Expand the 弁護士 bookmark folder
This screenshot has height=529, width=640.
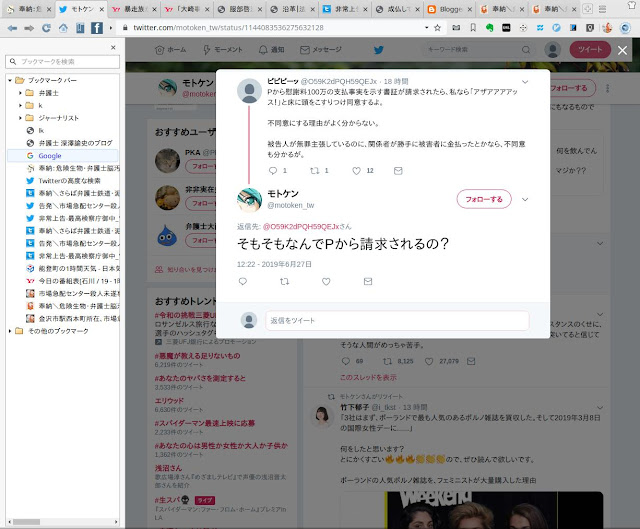(20, 93)
